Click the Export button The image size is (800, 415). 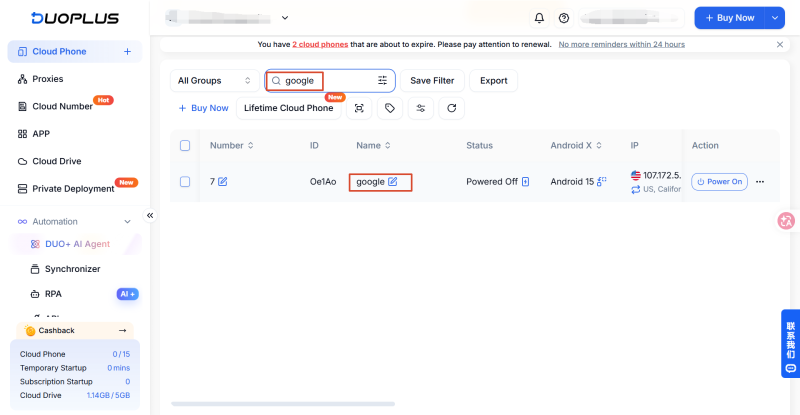(493, 81)
